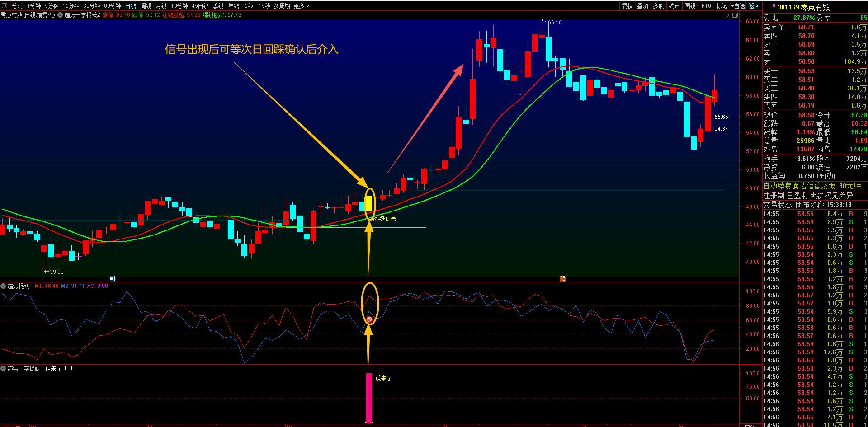
Task: Click the M1: 46.46 indicator value
Action: 47,286
